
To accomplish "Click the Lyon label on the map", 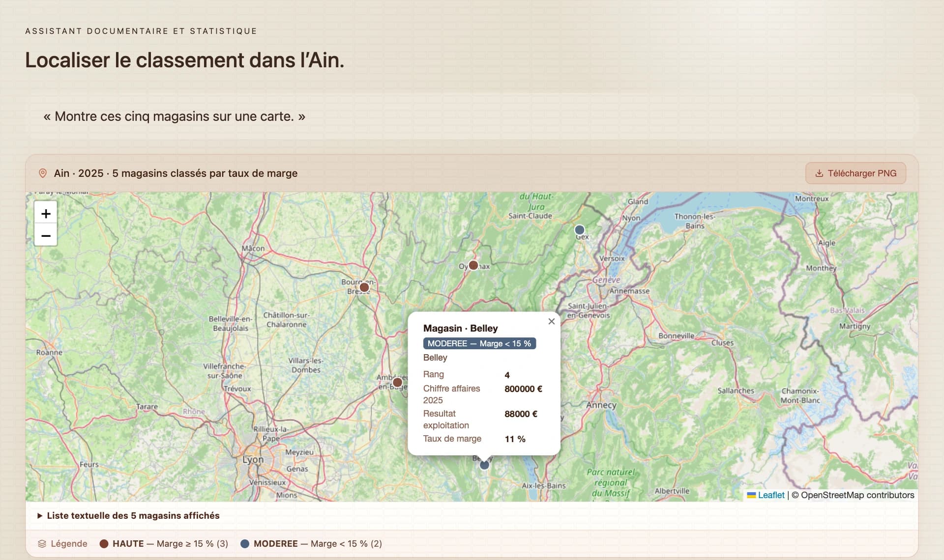I will [253, 460].
